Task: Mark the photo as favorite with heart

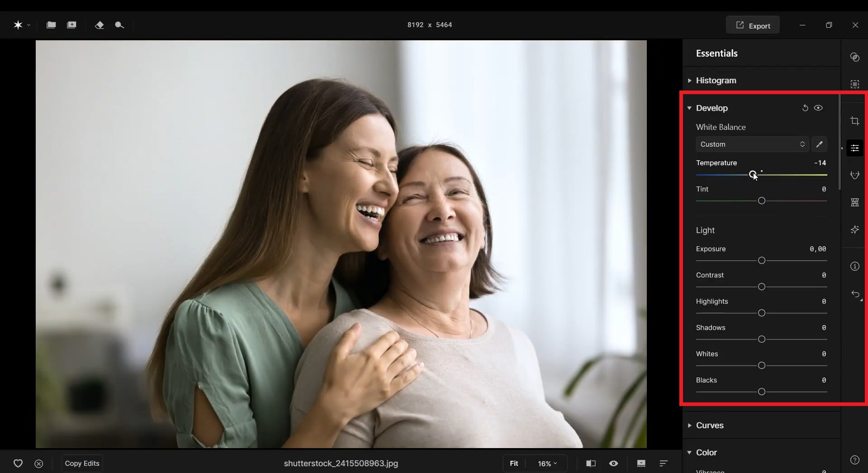Action: [x=18, y=463]
